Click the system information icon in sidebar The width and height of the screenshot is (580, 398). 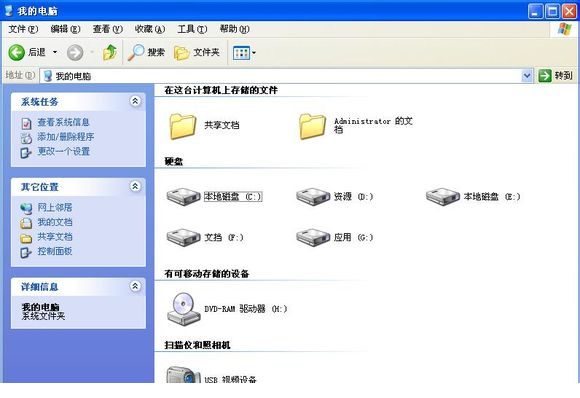[x=26, y=123]
